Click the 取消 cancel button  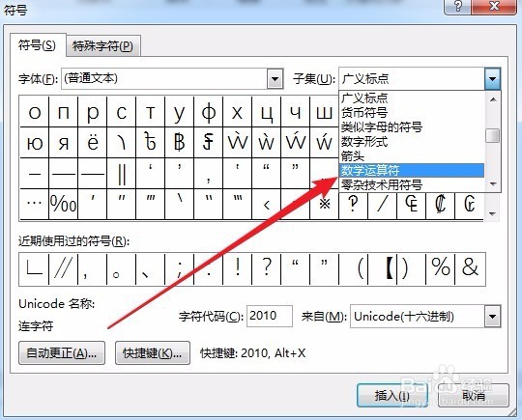pyautogui.click(x=474, y=396)
